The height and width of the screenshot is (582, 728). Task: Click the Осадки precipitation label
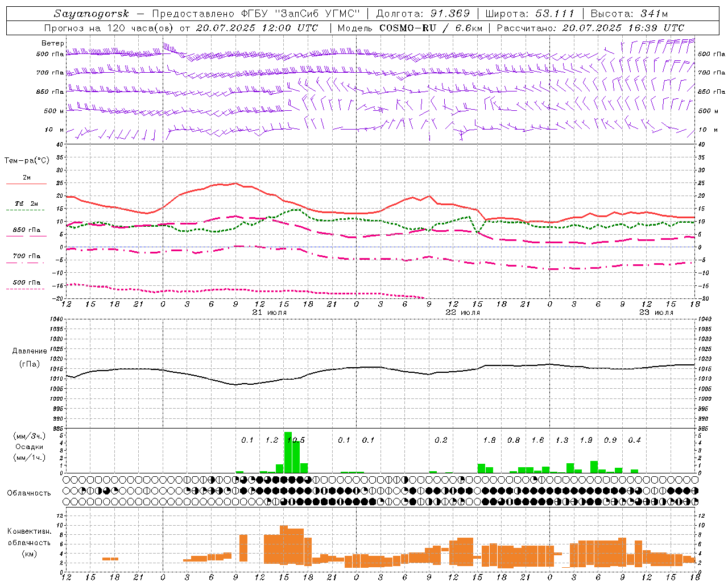pyautogui.click(x=29, y=447)
